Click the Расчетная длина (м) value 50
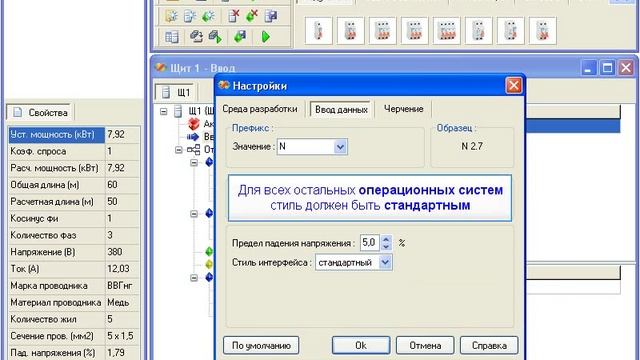 click(x=112, y=202)
